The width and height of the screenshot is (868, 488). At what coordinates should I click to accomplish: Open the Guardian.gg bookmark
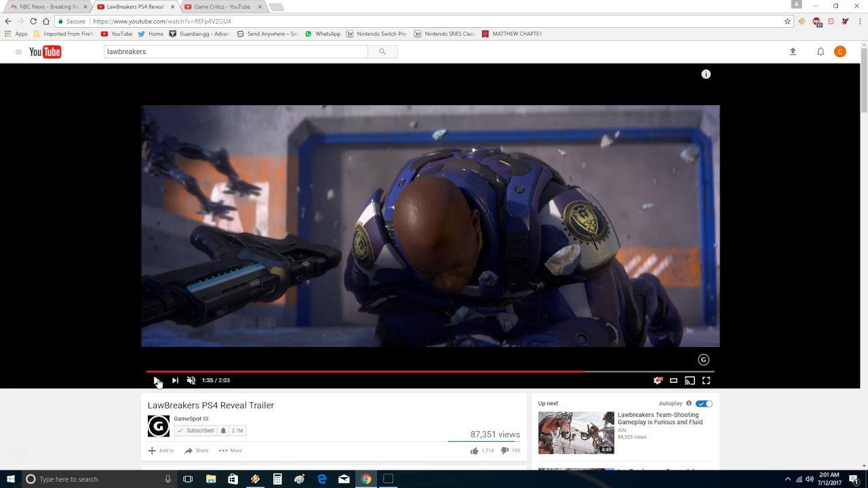pos(199,34)
